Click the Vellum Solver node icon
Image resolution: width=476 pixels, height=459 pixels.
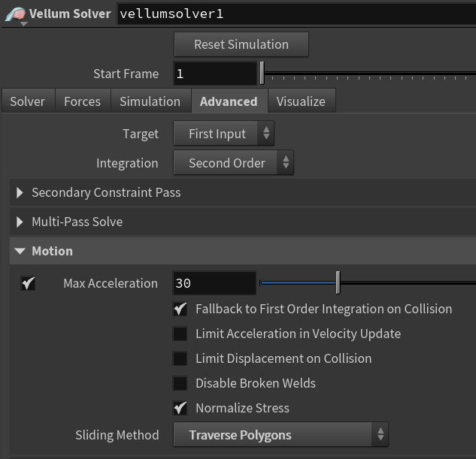[16, 14]
